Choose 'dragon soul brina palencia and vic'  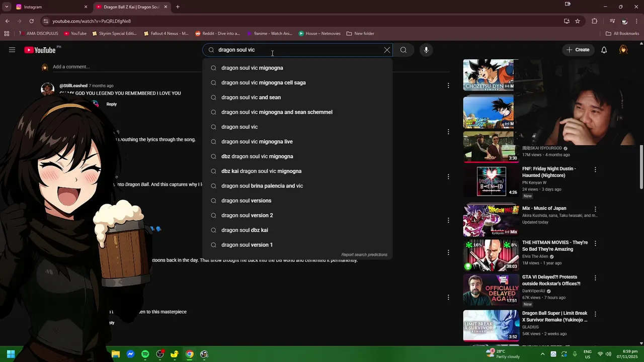coord(297,186)
